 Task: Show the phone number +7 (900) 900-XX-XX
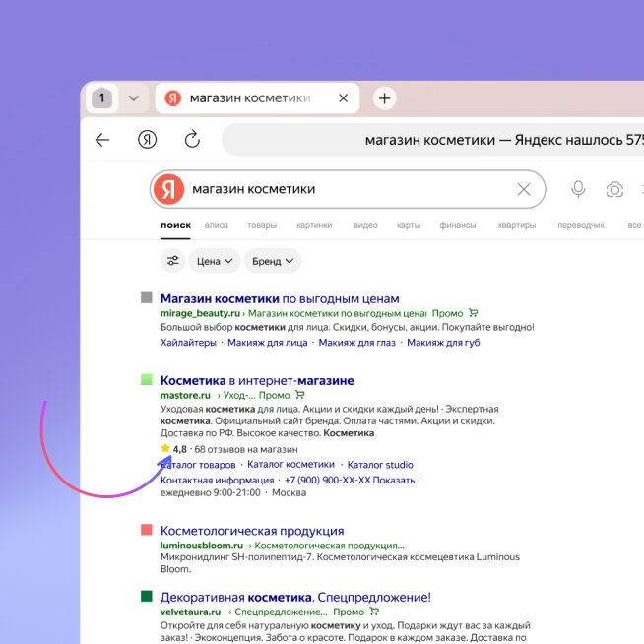coord(350,481)
